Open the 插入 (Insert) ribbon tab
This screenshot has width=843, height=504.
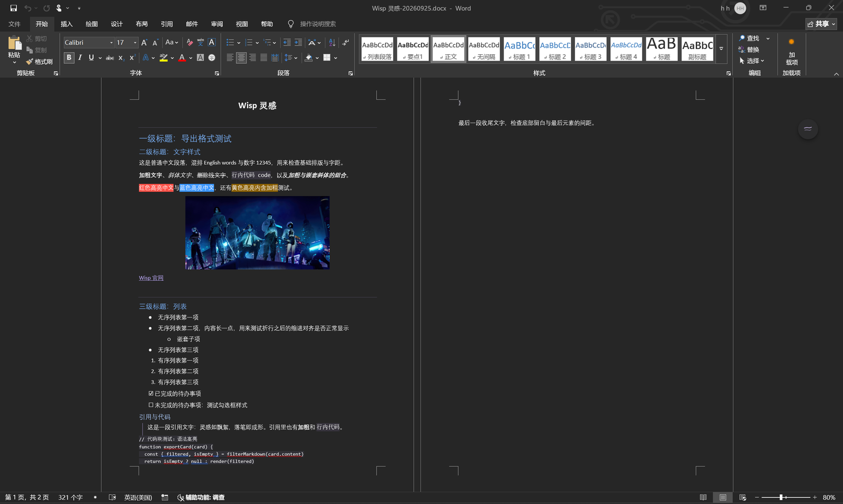66,24
